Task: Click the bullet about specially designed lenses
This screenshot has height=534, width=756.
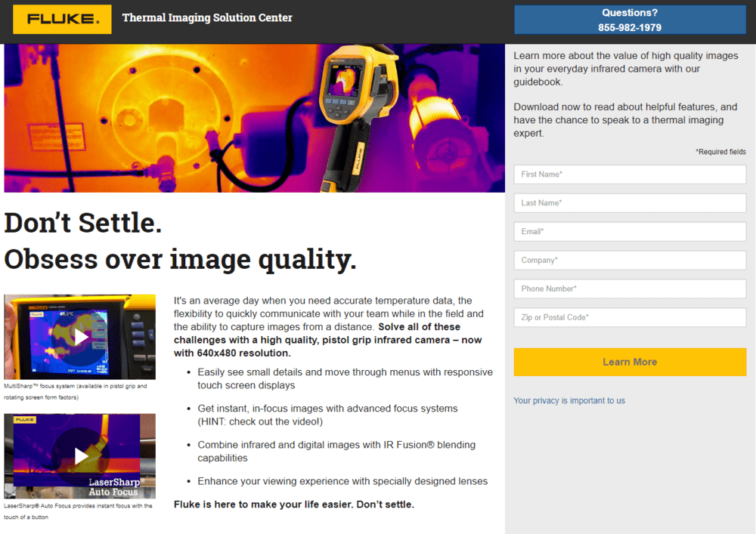Action: click(x=342, y=481)
